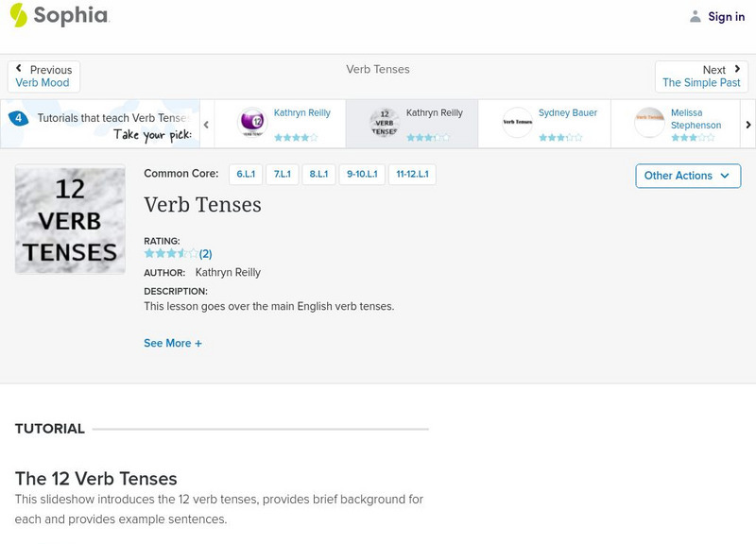
Task: Open Kathryn Reilly's purple 12-ball tutorial icon
Action: pos(252,122)
